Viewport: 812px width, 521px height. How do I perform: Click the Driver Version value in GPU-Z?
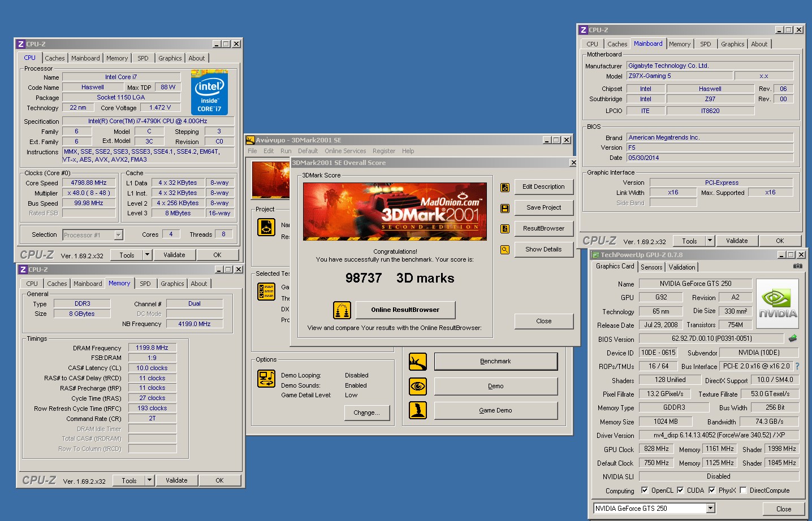tap(719, 435)
